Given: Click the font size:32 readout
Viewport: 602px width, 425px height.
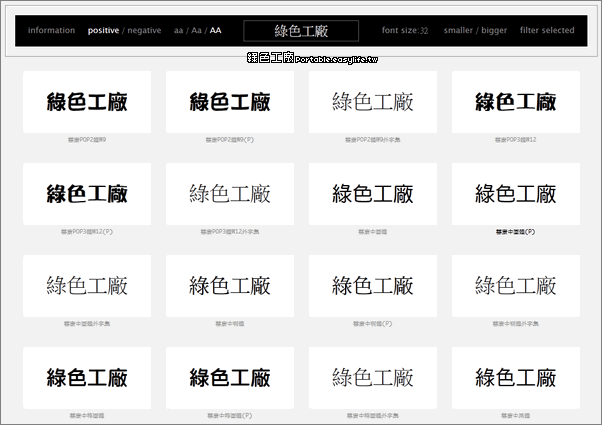Looking at the screenshot, I should pos(405,30).
